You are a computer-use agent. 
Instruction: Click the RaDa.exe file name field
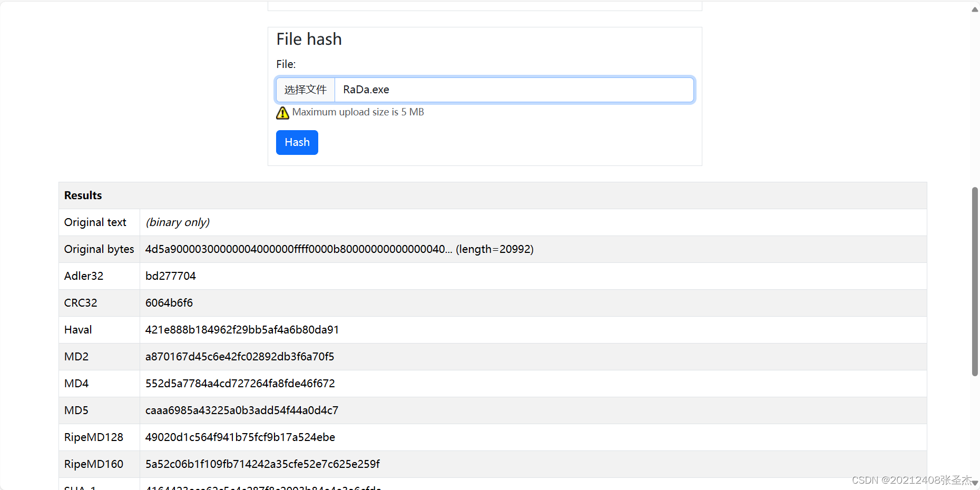pos(514,90)
